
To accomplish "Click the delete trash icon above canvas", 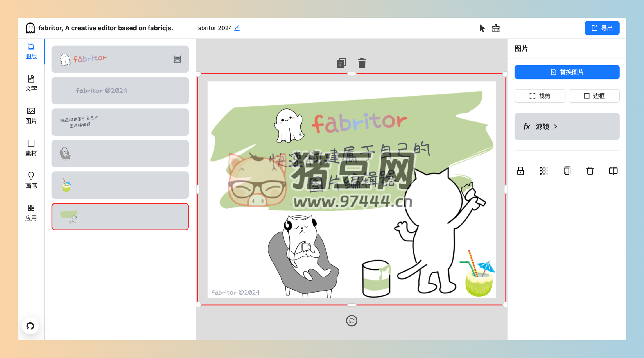I will pos(362,63).
